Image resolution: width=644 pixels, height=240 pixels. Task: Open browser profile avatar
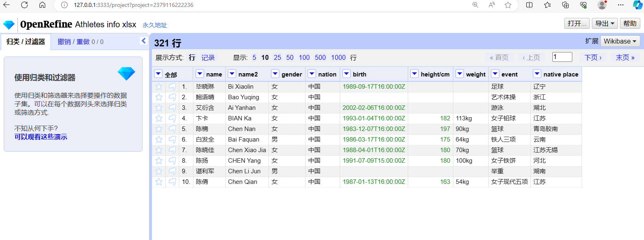tap(602, 5)
